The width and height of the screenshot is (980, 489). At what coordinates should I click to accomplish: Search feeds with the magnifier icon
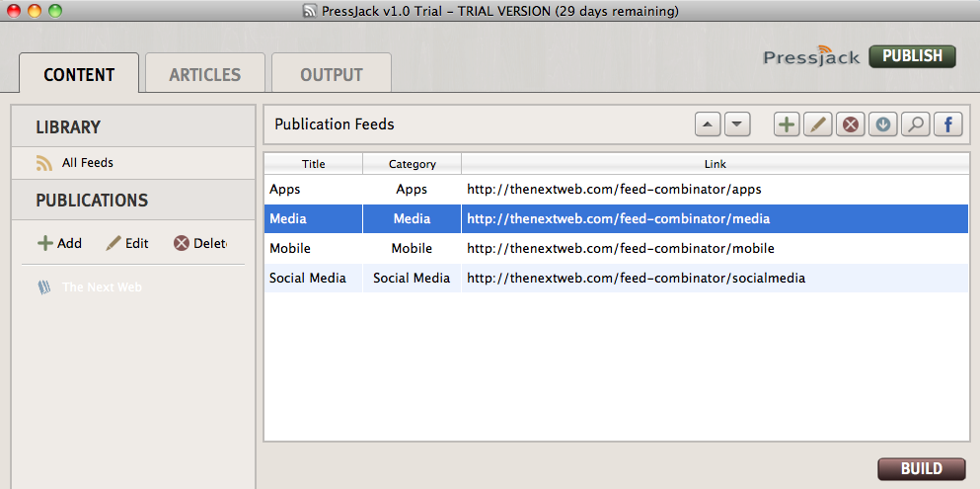click(915, 124)
